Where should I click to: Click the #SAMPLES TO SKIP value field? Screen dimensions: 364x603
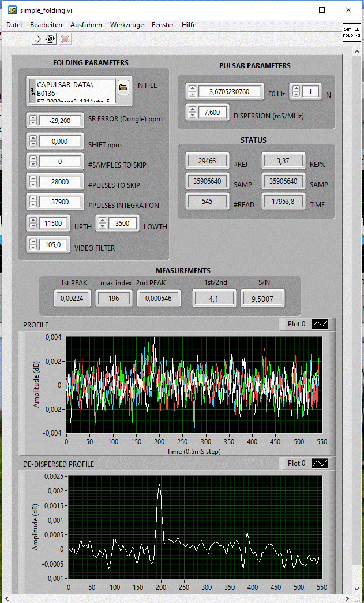tap(61, 162)
